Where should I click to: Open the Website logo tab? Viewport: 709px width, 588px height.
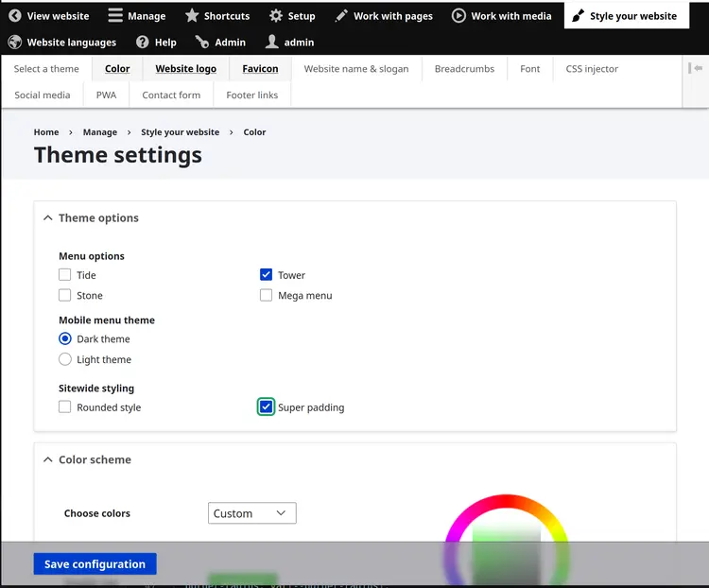click(186, 69)
